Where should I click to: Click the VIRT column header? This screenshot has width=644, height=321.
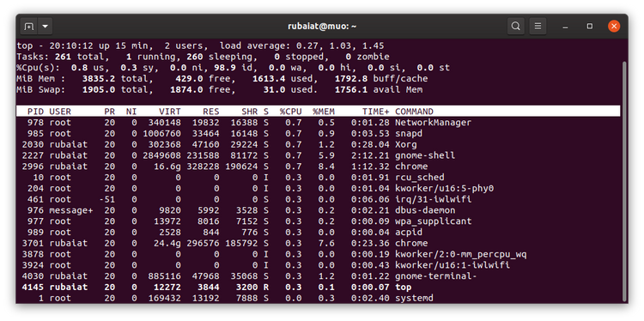coord(170,112)
